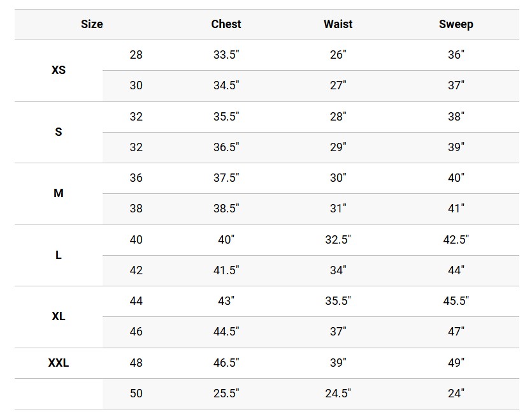Screen dimensions: 532x412
Task: Click numeric size 28 cell
Action: point(136,55)
